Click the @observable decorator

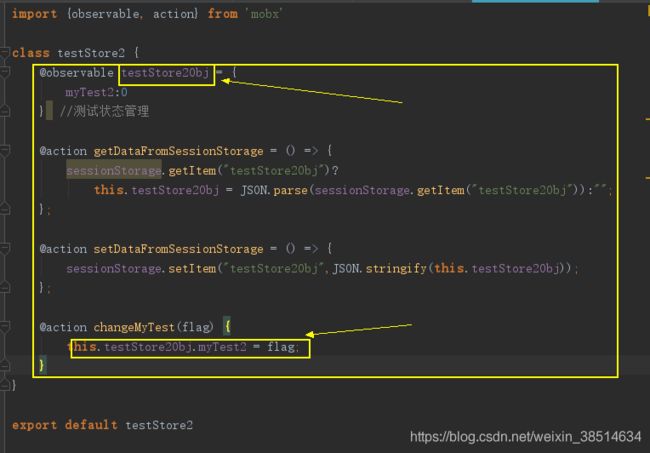[76, 73]
